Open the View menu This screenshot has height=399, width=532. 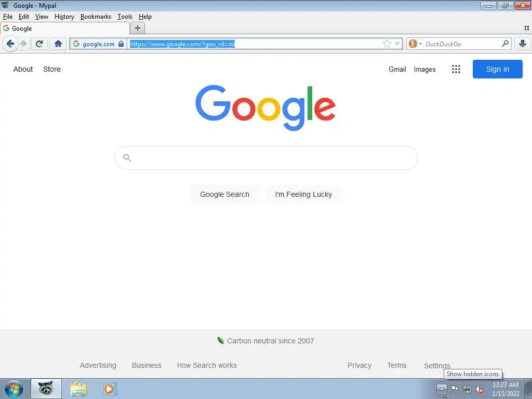point(42,17)
